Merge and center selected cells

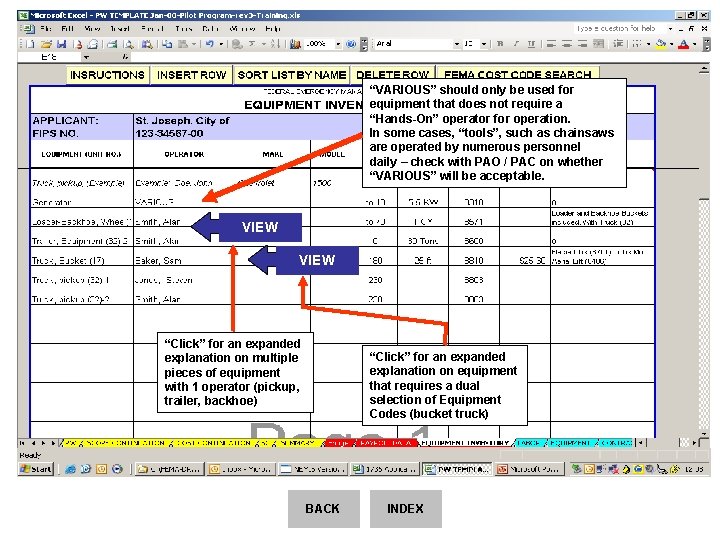[598, 44]
